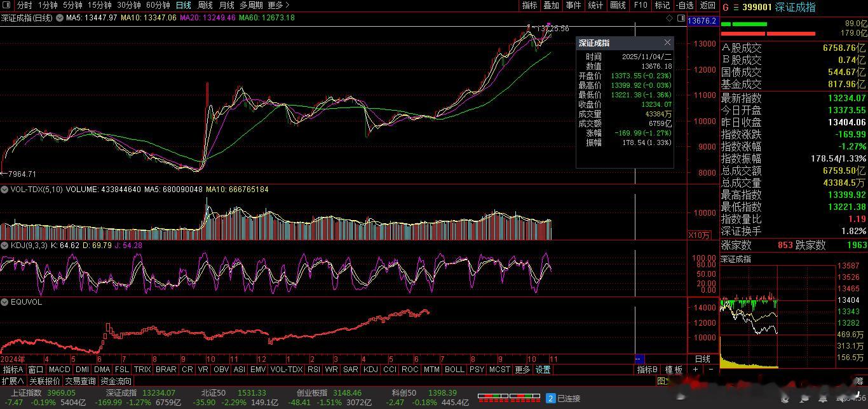Click 返回 to go back
868x409 pixels.
707,5
